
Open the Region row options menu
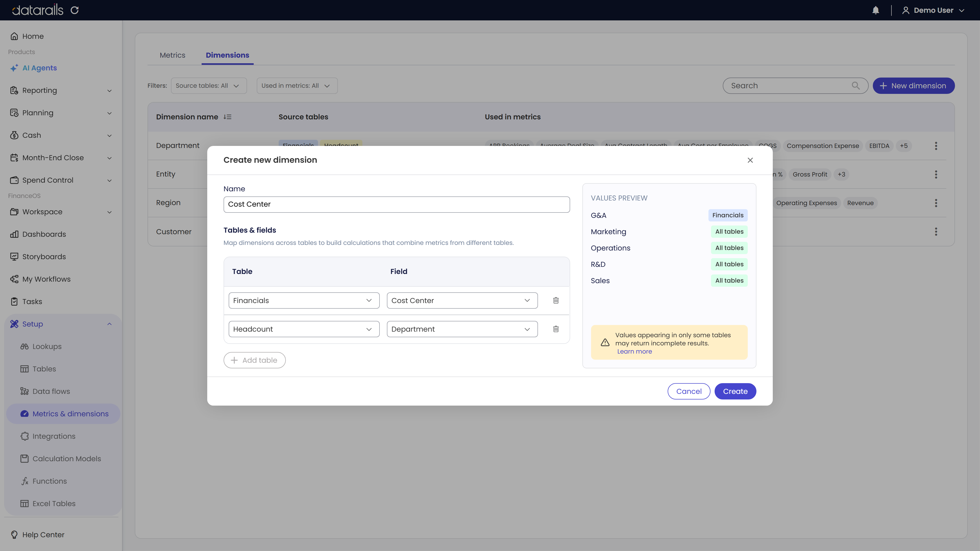coord(936,203)
